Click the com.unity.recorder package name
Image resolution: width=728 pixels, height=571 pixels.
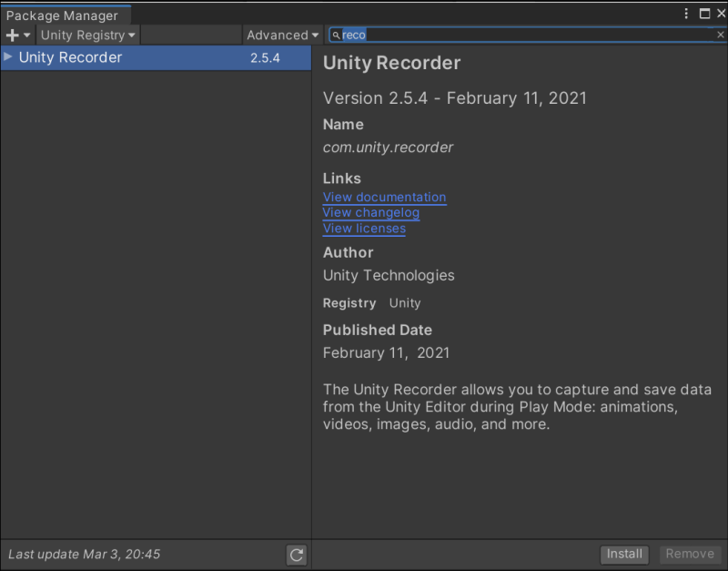pos(389,148)
